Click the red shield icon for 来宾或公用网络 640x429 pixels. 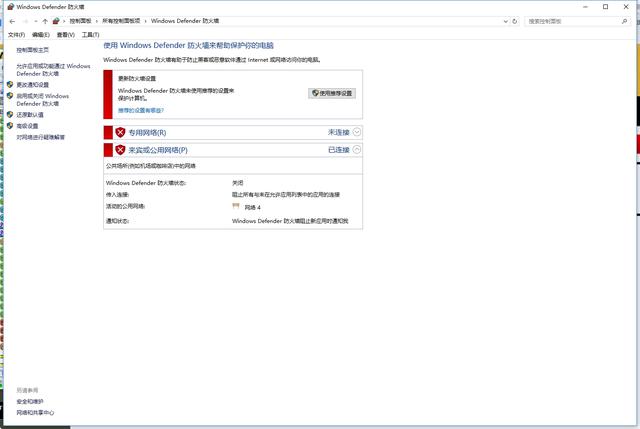[120, 150]
